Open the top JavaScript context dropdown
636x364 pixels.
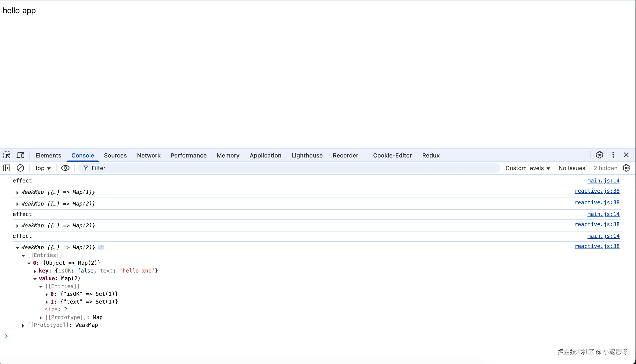tap(43, 168)
